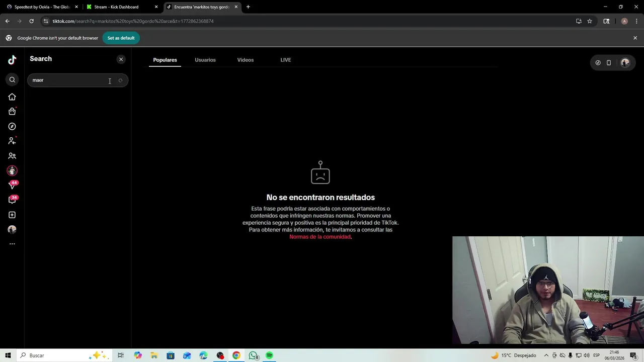Open Spotify from the taskbar
The image size is (644, 362).
point(270,355)
